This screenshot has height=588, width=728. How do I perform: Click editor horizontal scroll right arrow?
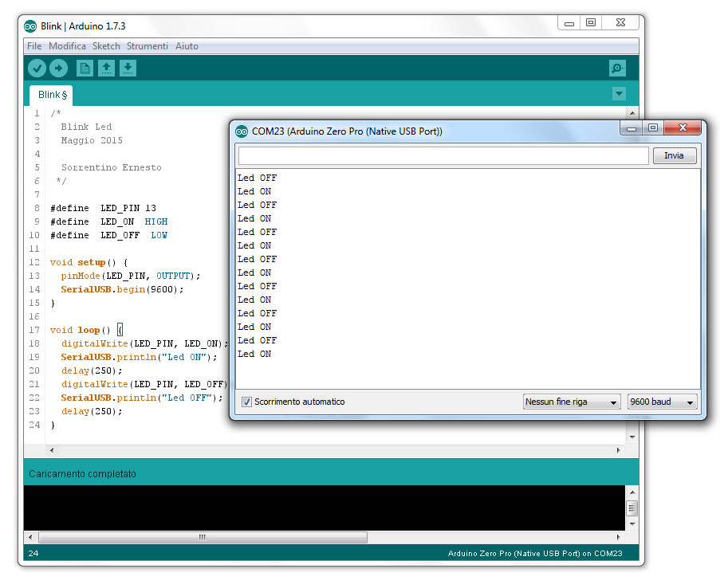point(618,450)
